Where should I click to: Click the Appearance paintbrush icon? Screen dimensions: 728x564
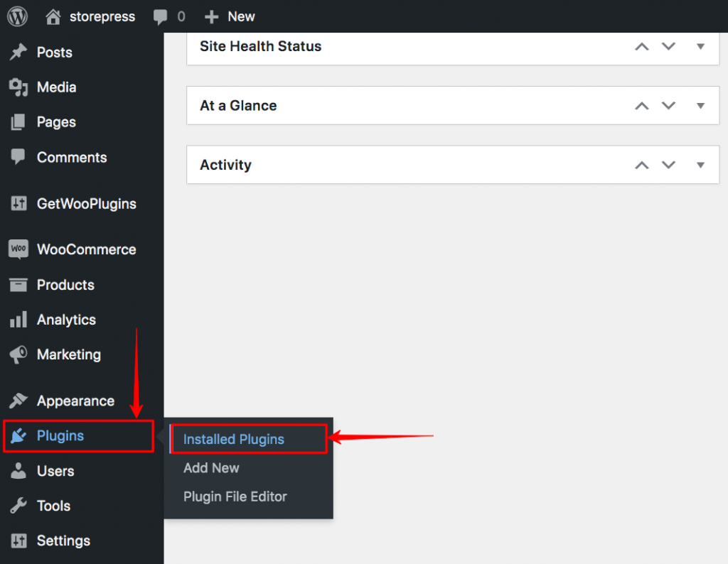pyautogui.click(x=18, y=401)
